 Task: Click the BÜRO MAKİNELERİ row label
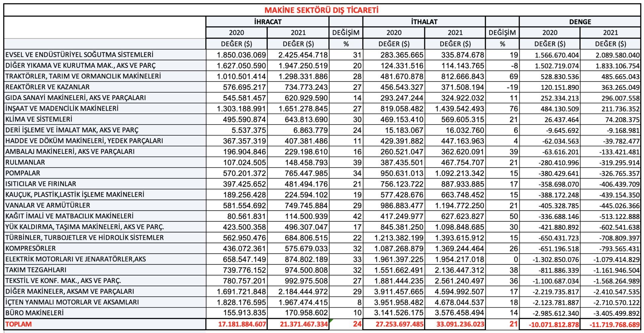coord(34,313)
